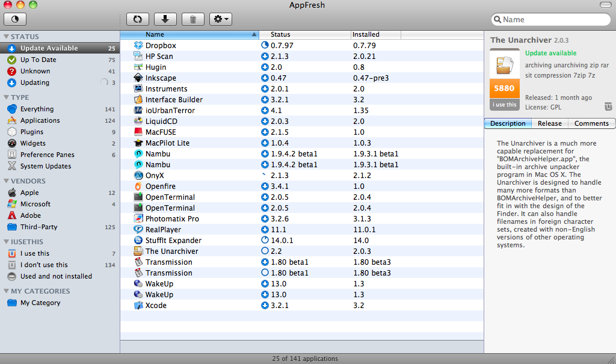Select the 'I use this' filter
This screenshot has width=616, height=364.
[60, 253]
